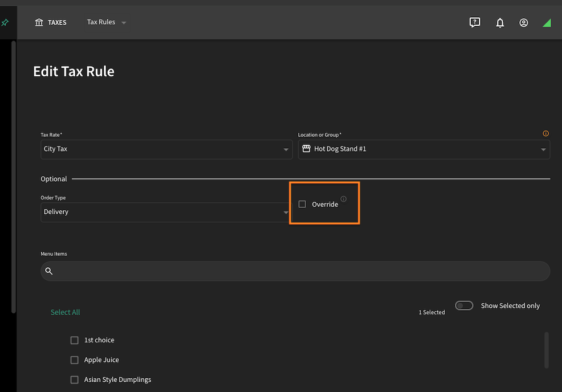The width and height of the screenshot is (562, 392).
Task: Expand the Order Type Delivery dropdown
Action: pos(166,212)
